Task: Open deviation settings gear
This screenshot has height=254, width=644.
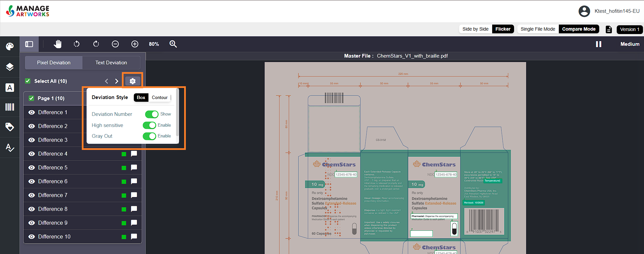Action: (x=133, y=81)
